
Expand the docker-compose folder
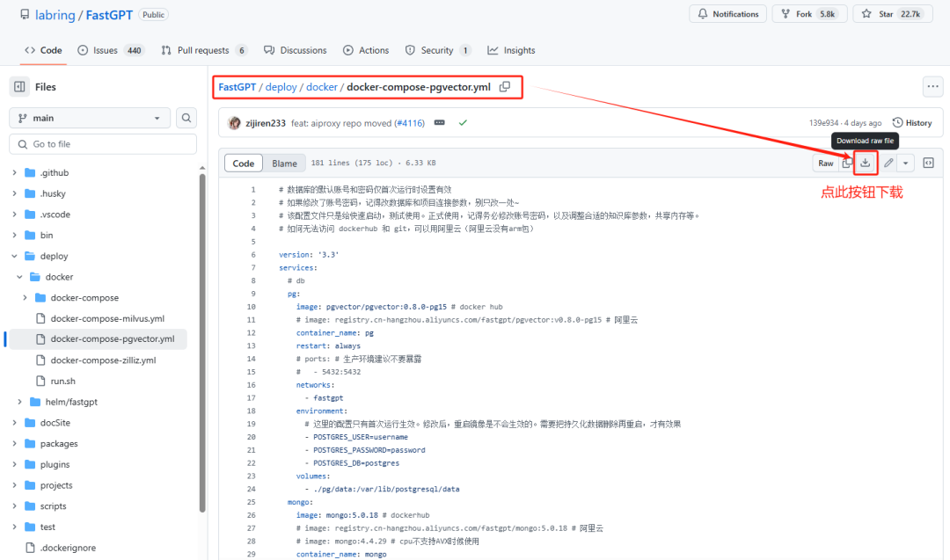click(25, 298)
